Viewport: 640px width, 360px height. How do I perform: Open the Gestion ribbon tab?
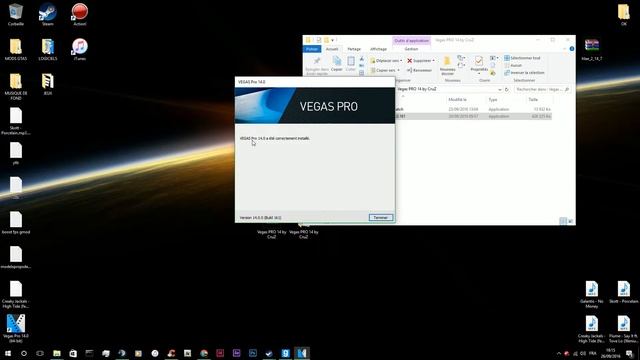tap(411, 49)
